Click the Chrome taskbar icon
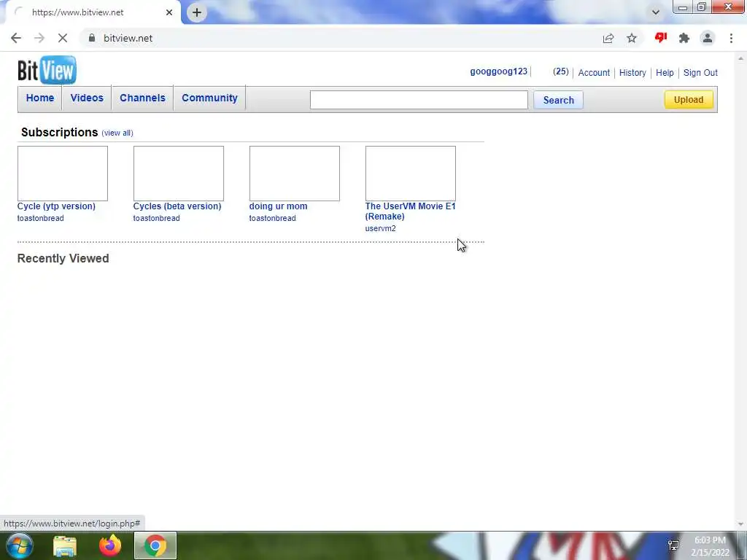Screen dimensions: 747x560 155,545
